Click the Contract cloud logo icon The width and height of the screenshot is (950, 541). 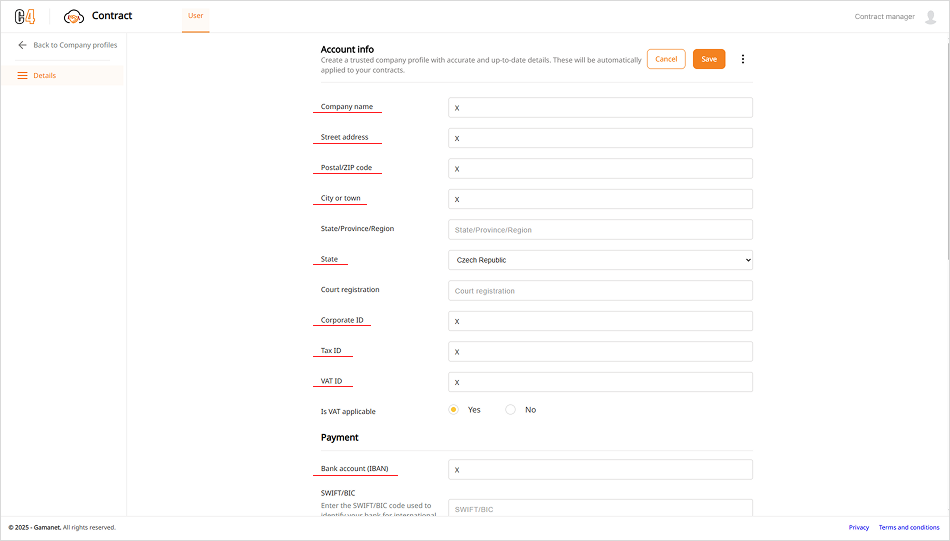pos(74,16)
